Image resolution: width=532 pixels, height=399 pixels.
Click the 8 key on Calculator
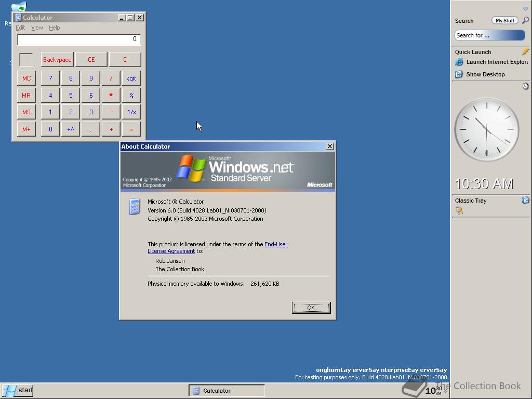pos(71,78)
